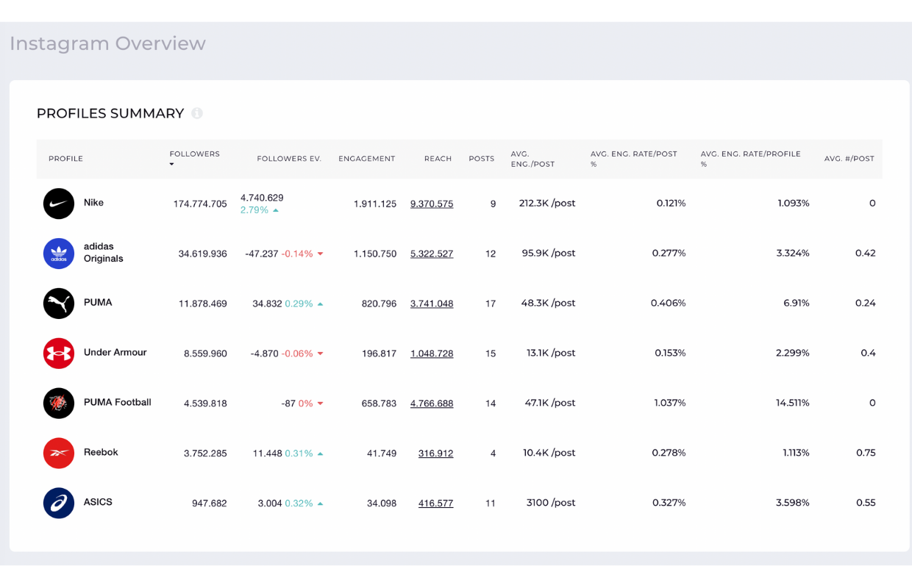This screenshot has height=588, width=912.
Task: Click Under Armour's red down-trend arrow
Action: [x=321, y=354]
